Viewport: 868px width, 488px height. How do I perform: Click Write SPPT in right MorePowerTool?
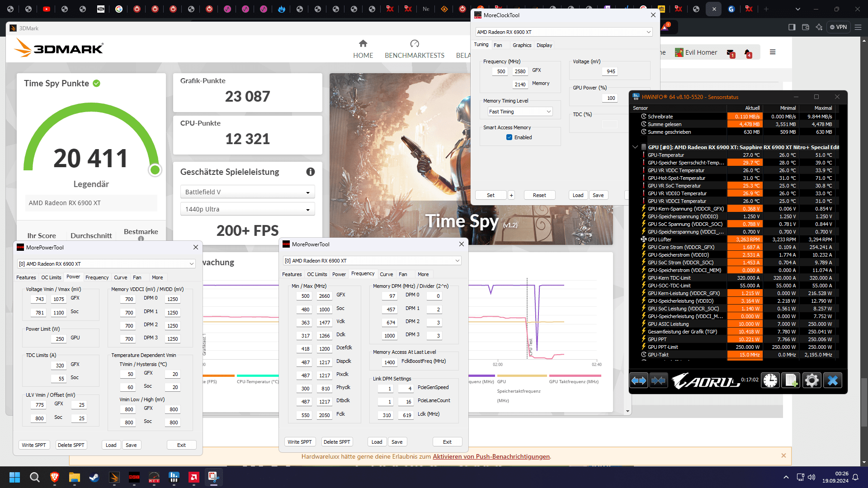[299, 442]
